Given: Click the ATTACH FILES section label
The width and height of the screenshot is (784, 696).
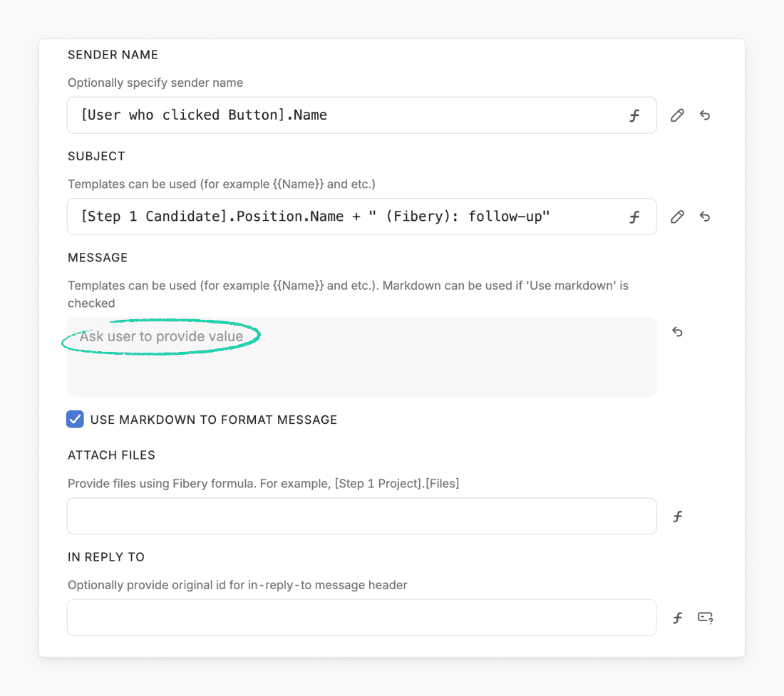Looking at the screenshot, I should coord(111,455).
